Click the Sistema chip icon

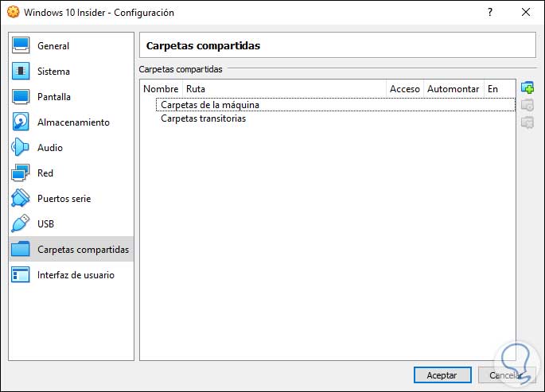[x=21, y=72]
